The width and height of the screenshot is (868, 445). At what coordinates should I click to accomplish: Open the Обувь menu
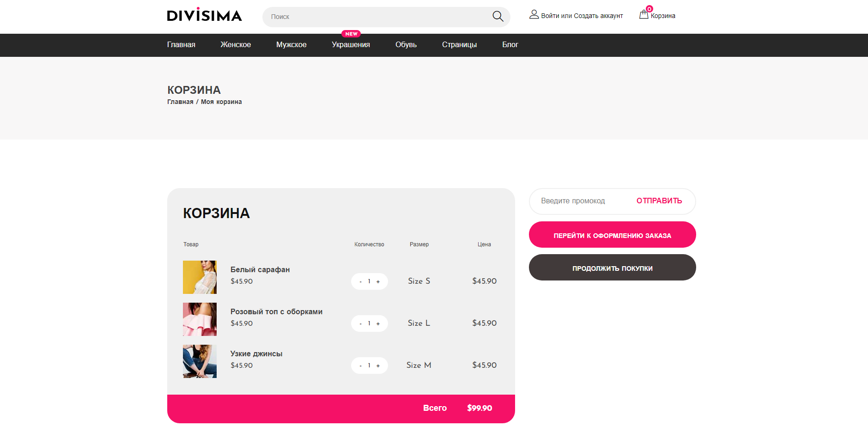[x=406, y=45]
